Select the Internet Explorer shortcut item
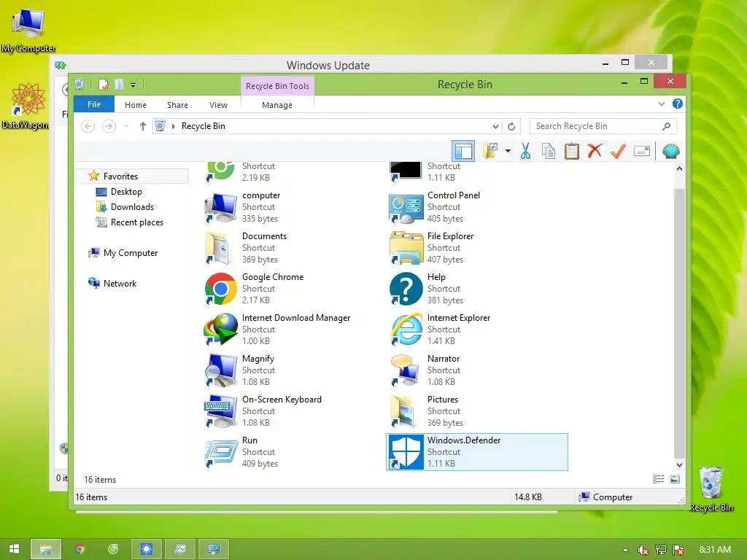Viewport: 747px width, 560px height. click(x=476, y=330)
